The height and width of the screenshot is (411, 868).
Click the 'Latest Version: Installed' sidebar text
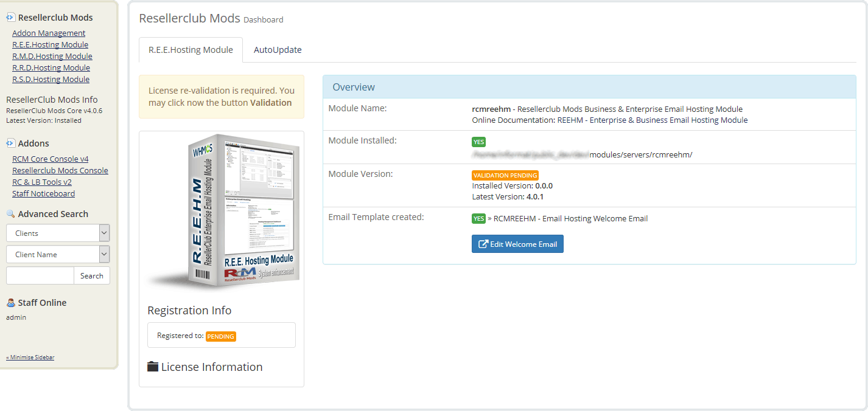click(x=44, y=120)
